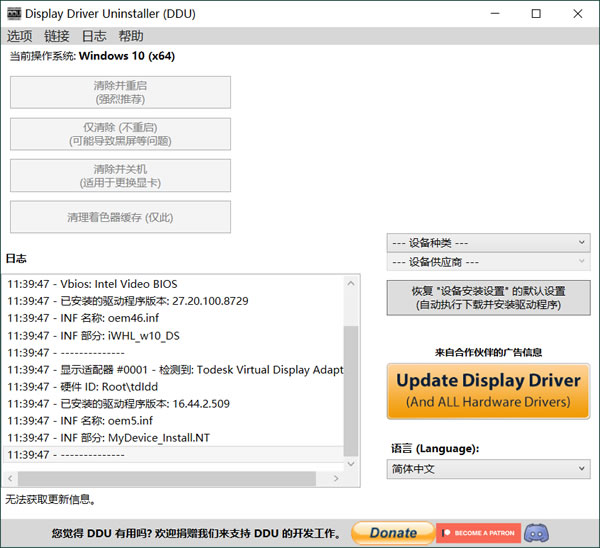Click the 清除并关机 button
Viewport: 600px width, 548px height.
coord(120,176)
